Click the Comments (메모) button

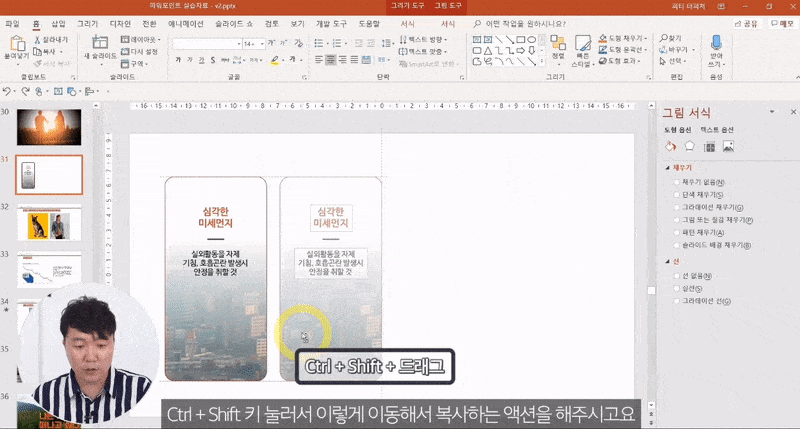click(x=782, y=24)
